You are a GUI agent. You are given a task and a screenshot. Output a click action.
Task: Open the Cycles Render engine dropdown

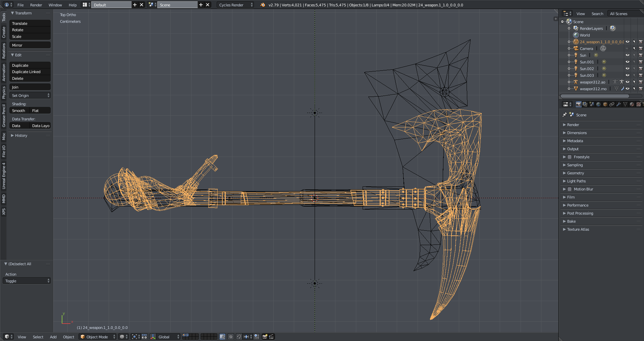235,5
